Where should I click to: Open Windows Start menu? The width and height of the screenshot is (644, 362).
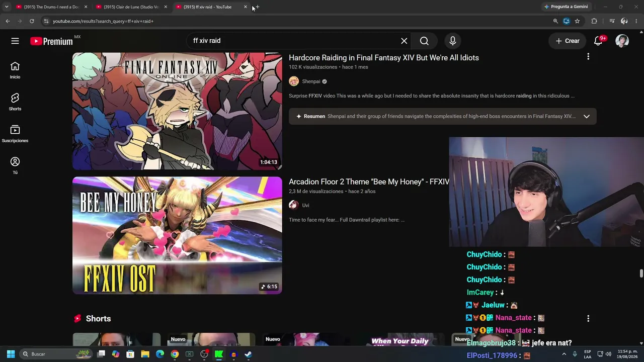pos(11,354)
